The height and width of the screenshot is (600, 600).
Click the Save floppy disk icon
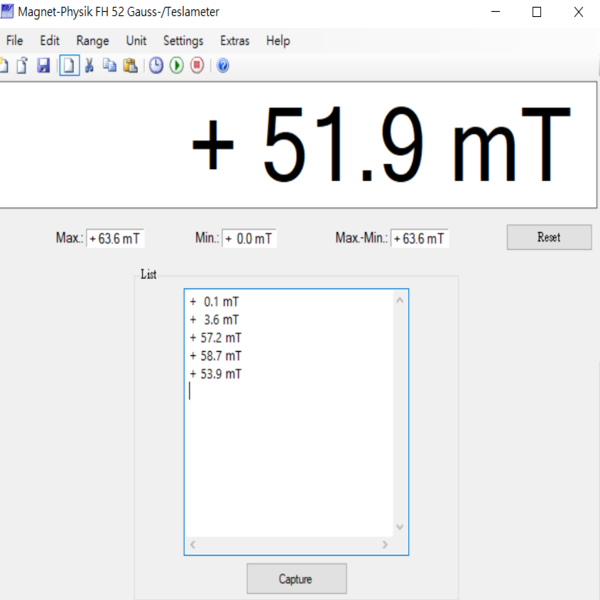tap(43, 66)
